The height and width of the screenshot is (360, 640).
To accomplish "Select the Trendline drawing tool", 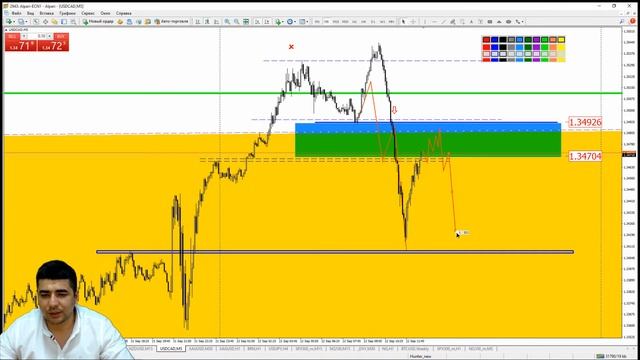I will (x=444, y=21).
